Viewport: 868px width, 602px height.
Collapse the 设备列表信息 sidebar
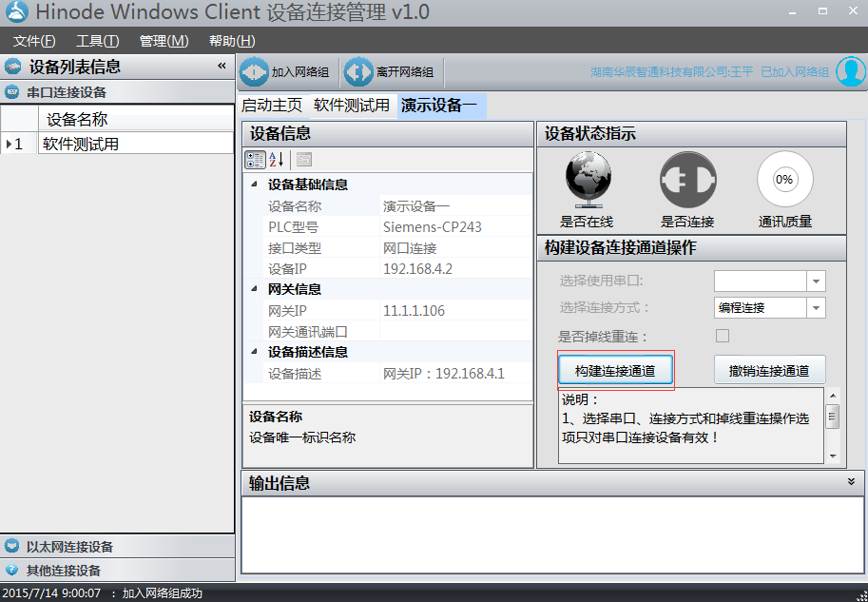[x=222, y=67]
